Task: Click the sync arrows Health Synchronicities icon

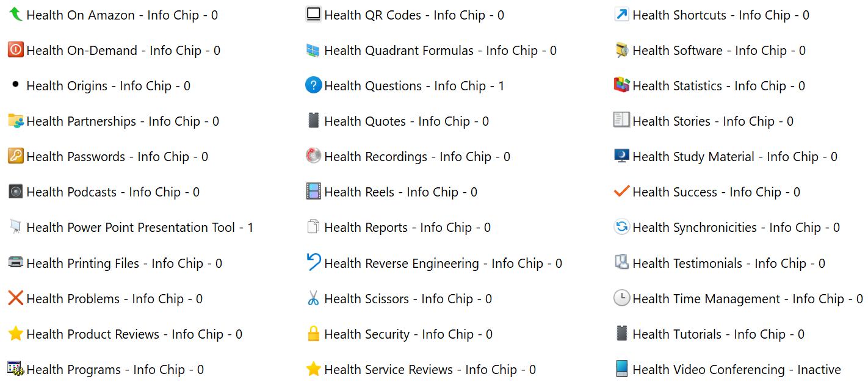Action: 621,227
